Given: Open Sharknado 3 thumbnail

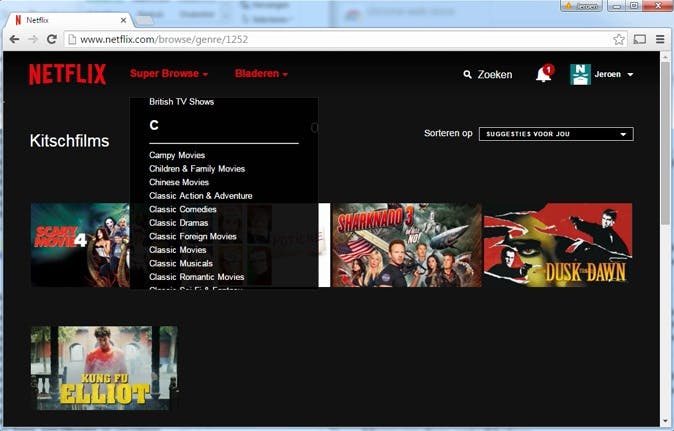Looking at the screenshot, I should pyautogui.click(x=407, y=245).
